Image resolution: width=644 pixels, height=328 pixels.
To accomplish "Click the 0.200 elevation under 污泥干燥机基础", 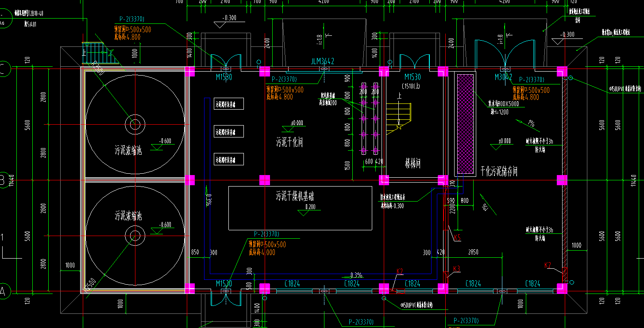I will [x=310, y=207].
